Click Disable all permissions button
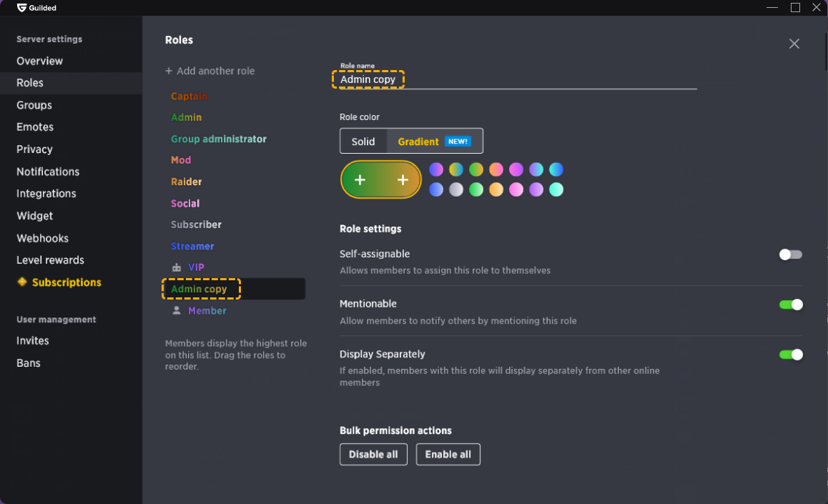Image resolution: width=828 pixels, height=504 pixels. coord(373,455)
